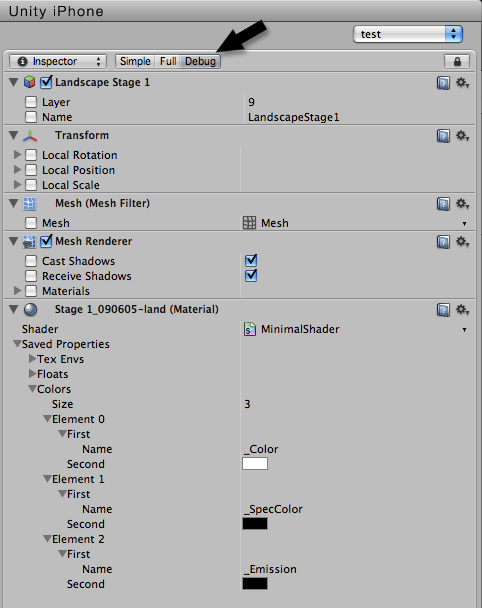Collapse Element 0
Screen dimensions: 482x608
tap(47, 419)
